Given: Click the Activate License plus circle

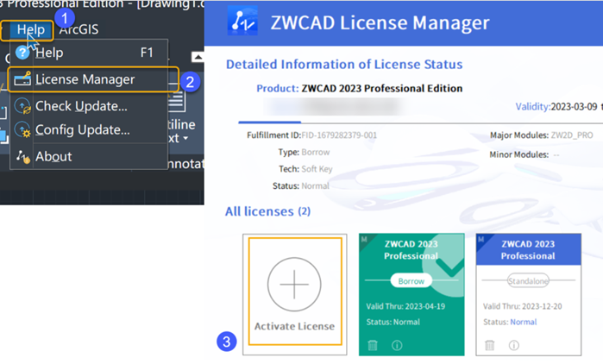Looking at the screenshot, I should (x=294, y=284).
